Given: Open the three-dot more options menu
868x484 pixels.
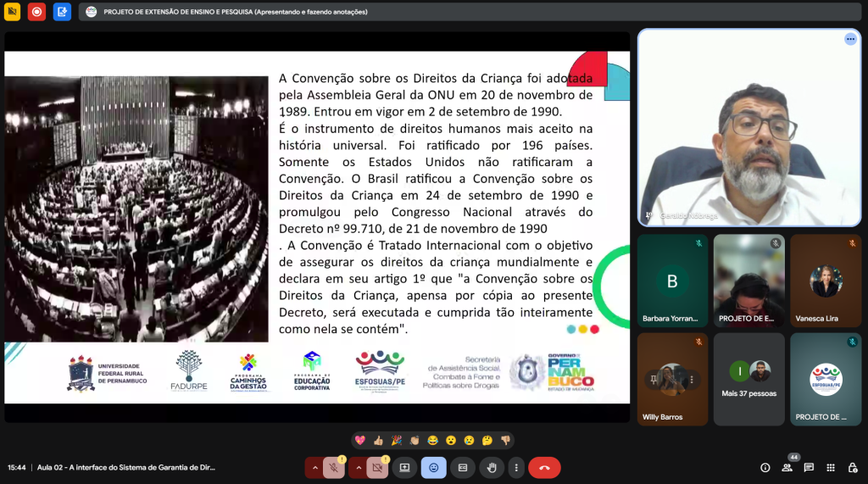Looking at the screenshot, I should click(x=515, y=467).
